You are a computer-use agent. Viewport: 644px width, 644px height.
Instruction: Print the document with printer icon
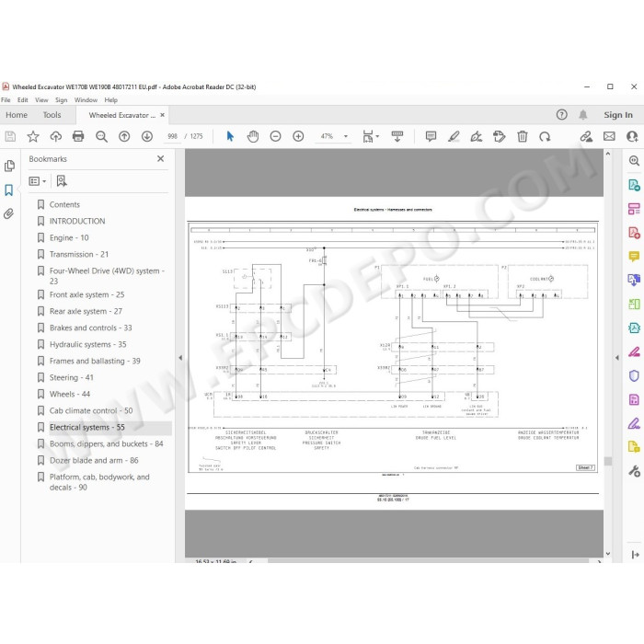(78, 136)
